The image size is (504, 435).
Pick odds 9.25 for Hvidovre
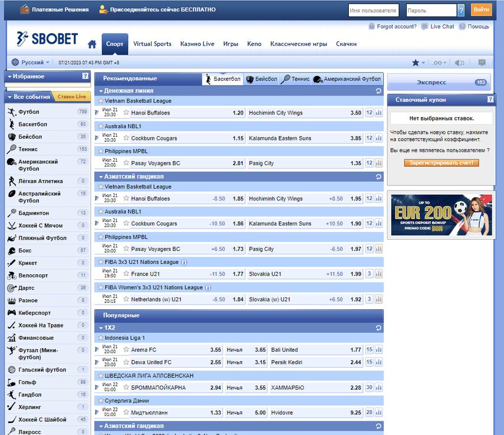click(356, 413)
